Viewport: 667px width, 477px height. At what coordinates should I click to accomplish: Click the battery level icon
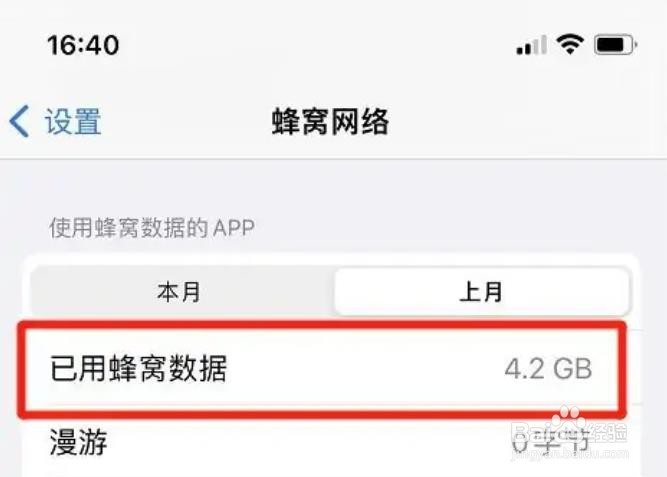(615, 45)
